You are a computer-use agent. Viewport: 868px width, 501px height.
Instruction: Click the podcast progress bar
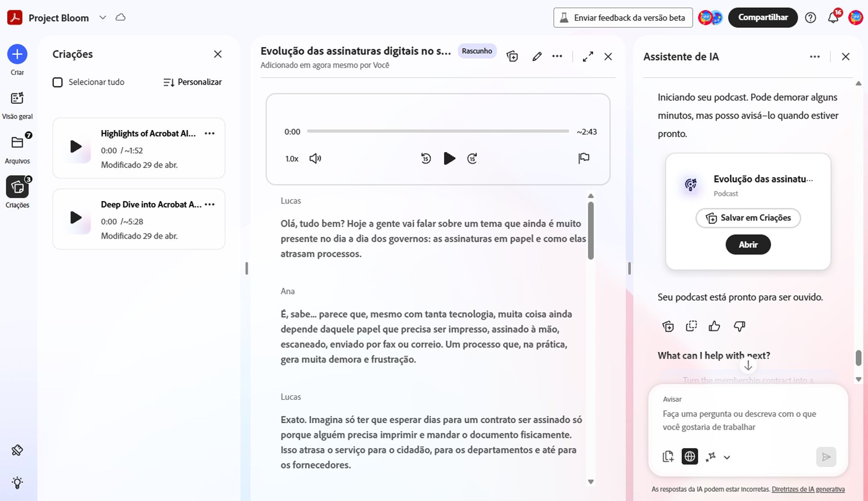tap(438, 131)
